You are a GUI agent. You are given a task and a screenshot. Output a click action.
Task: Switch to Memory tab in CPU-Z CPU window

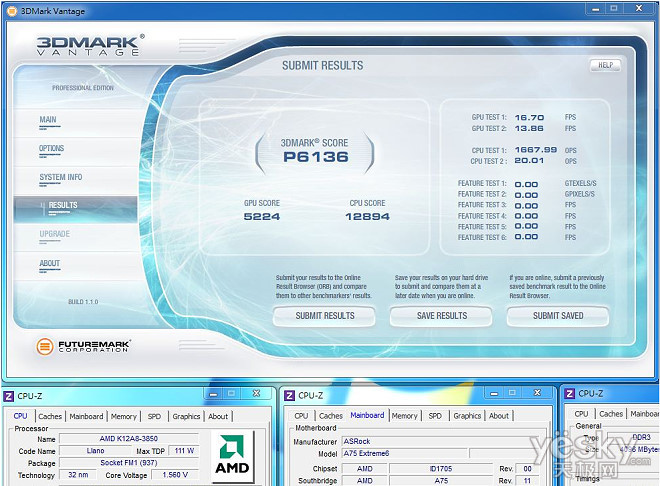pos(124,416)
